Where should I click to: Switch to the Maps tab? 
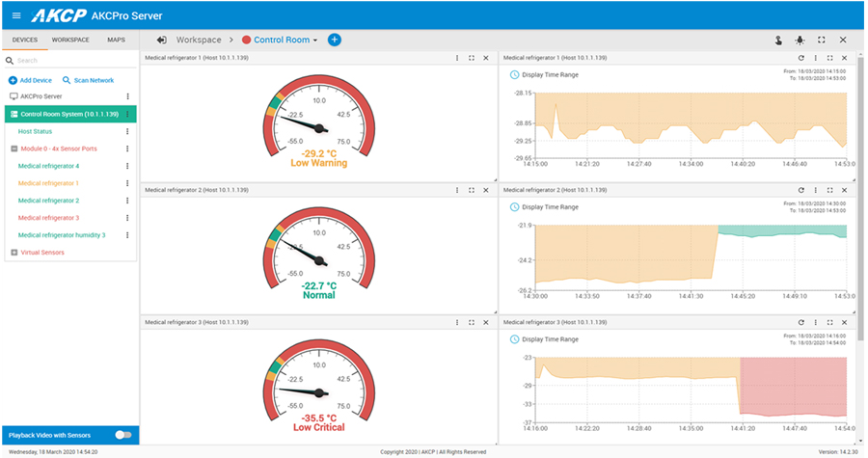tap(117, 40)
